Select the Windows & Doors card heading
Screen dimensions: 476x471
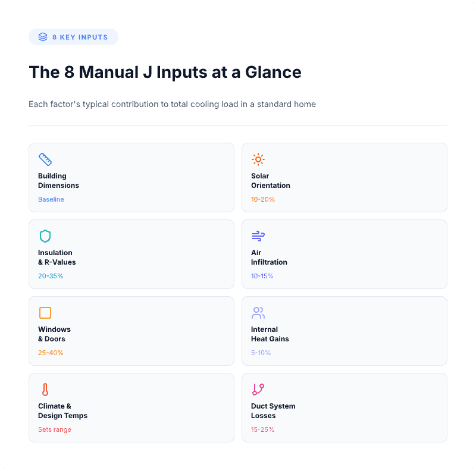tap(54, 334)
